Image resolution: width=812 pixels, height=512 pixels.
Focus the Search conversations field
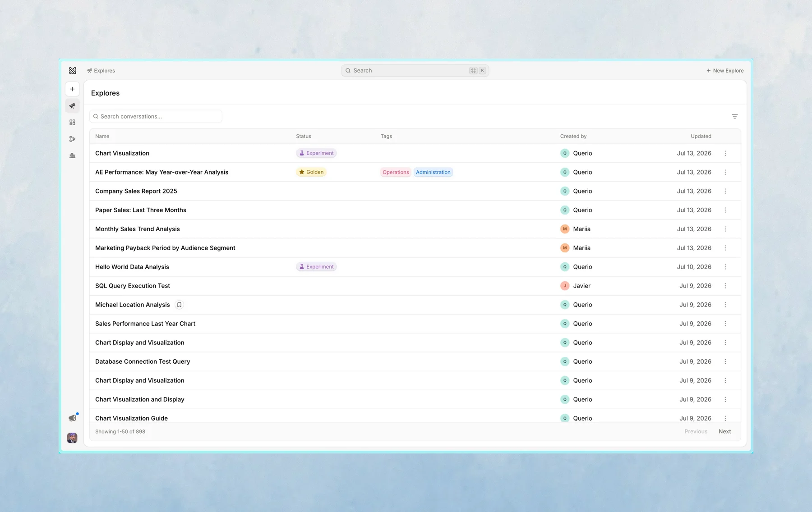[156, 116]
